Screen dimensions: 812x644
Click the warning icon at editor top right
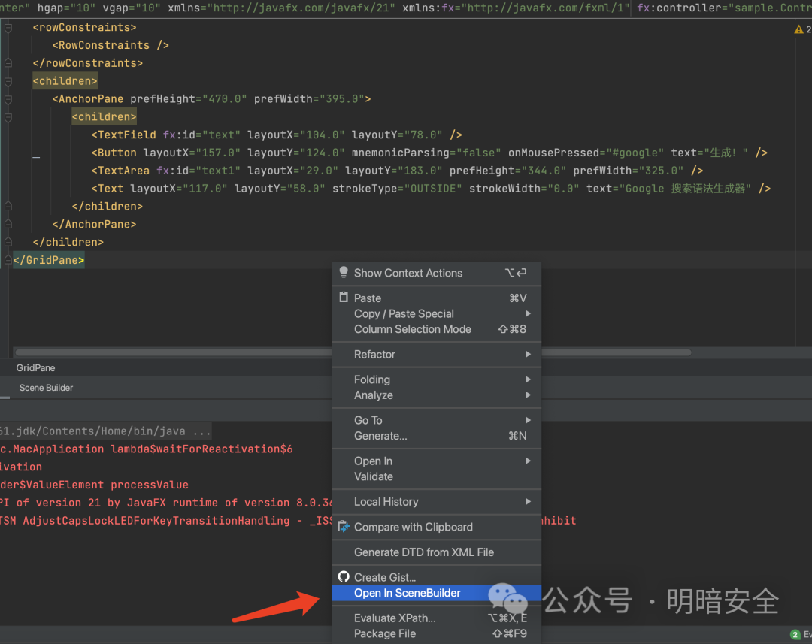coord(798,29)
